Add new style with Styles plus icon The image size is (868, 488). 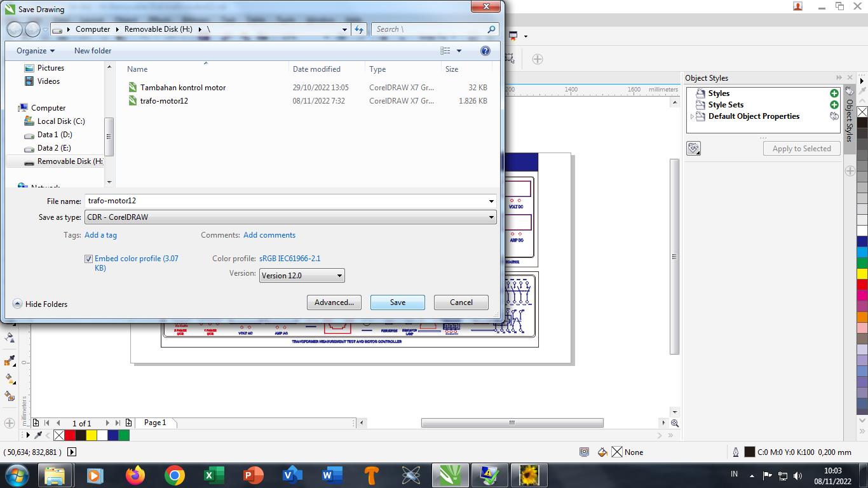[834, 93]
